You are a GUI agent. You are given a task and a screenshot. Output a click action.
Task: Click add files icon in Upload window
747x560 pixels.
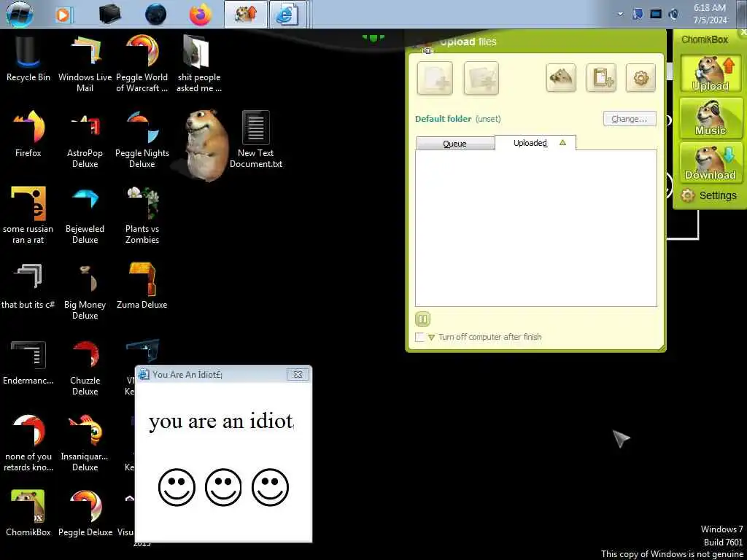435,78
